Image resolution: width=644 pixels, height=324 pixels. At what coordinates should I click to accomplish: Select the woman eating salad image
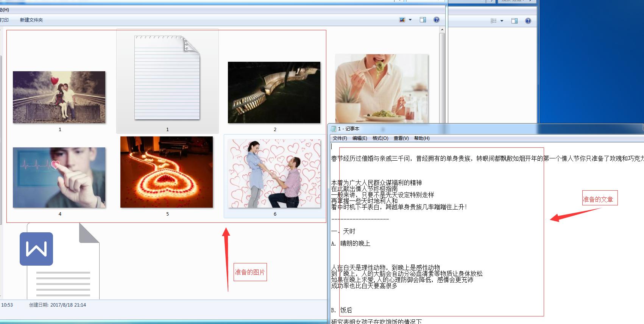tap(382, 88)
